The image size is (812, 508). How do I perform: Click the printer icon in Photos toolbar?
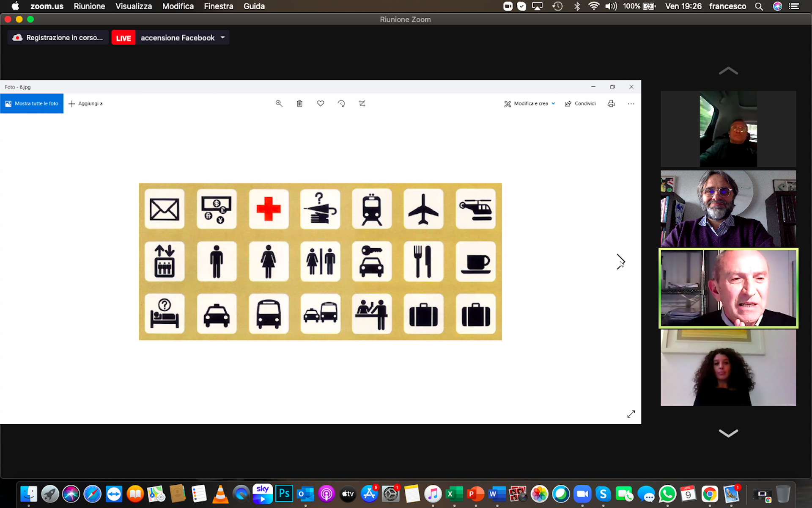coord(611,103)
